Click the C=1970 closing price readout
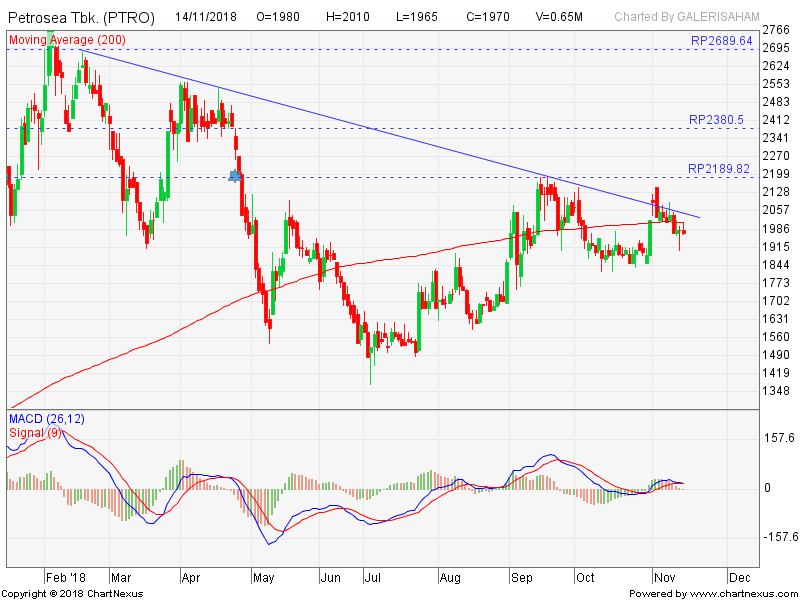 487,16
